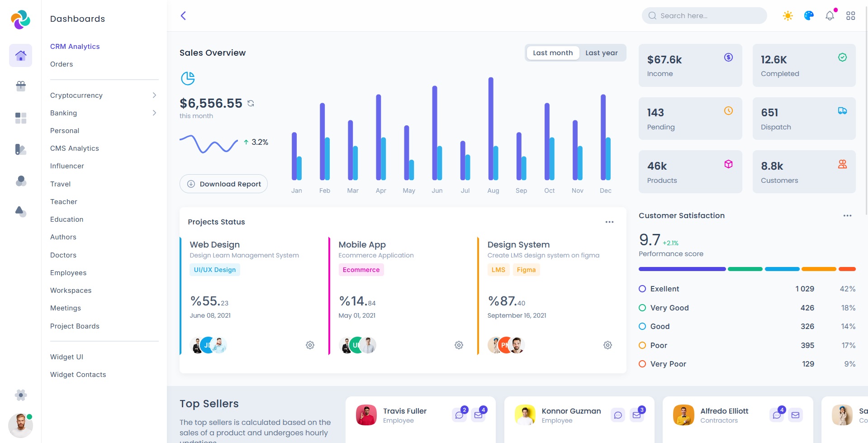This screenshot has height=443, width=868.
Task: Open the notifications bell
Action: pyautogui.click(x=830, y=15)
